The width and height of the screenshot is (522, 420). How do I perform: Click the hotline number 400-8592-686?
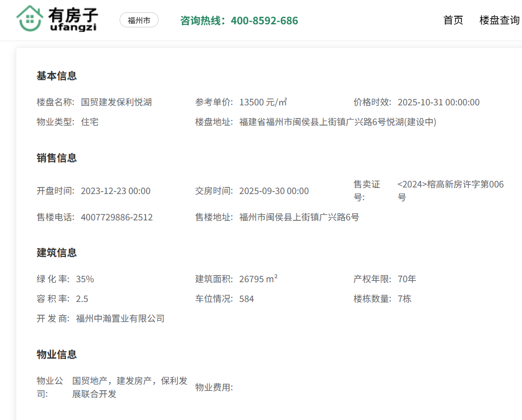[264, 21]
